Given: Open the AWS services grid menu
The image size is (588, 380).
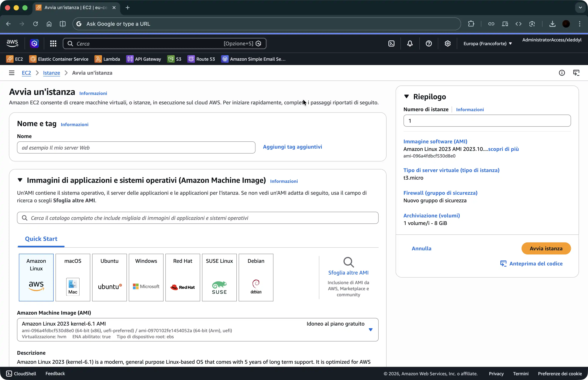Looking at the screenshot, I should tap(53, 44).
